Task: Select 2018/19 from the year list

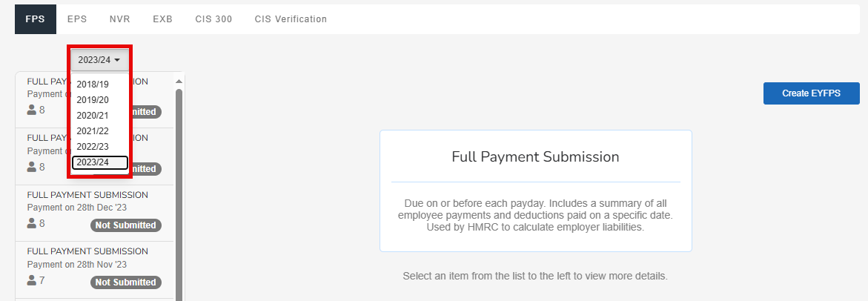Action: (93, 85)
